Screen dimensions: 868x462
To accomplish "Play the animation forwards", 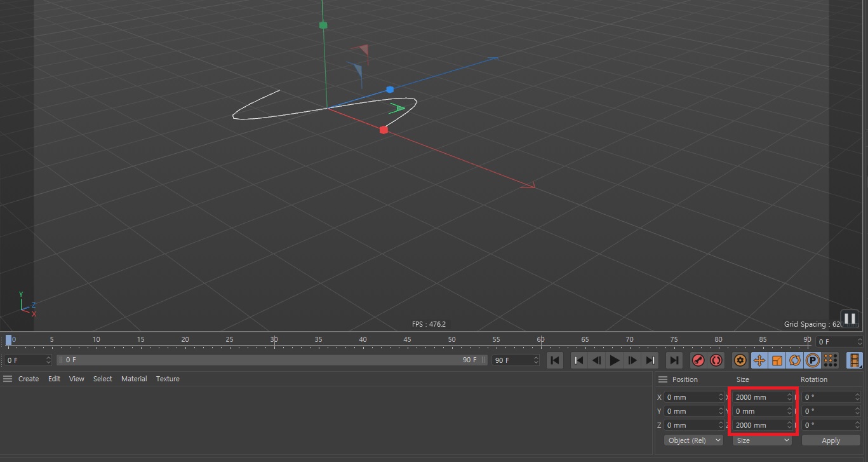I will (x=614, y=360).
